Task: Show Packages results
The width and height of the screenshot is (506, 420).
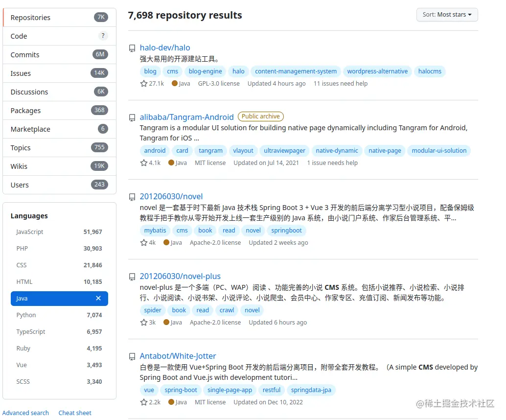Action: [59, 111]
